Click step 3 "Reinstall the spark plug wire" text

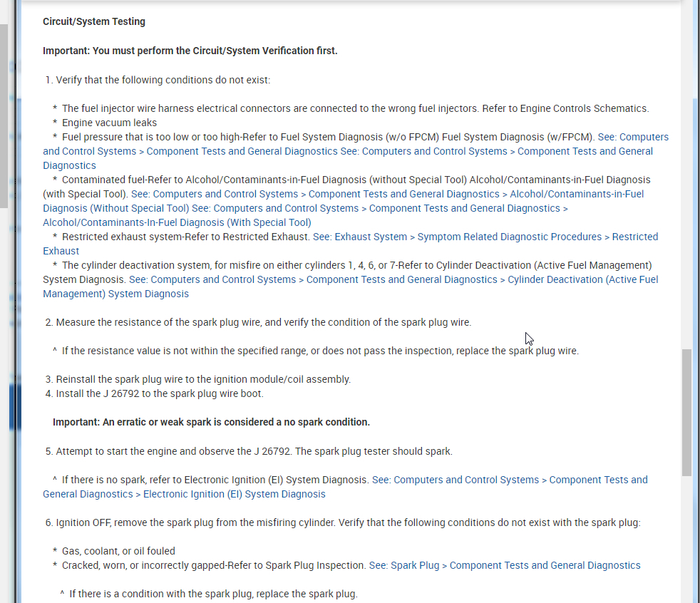pos(203,379)
